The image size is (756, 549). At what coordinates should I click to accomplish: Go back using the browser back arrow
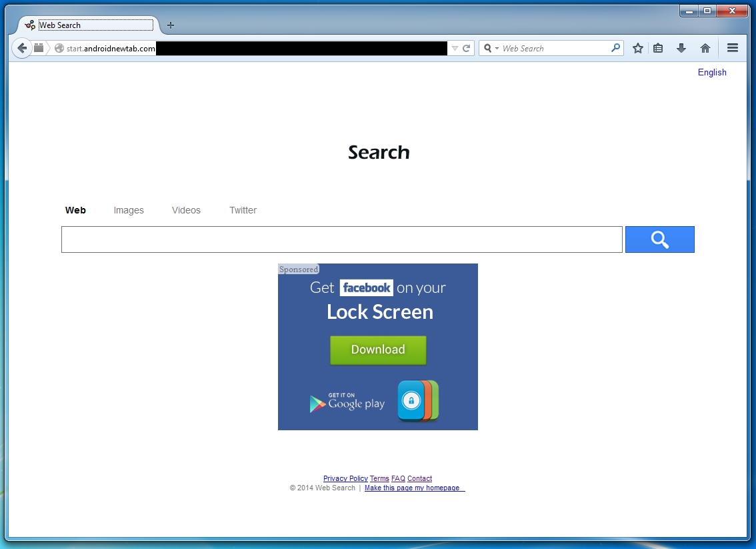click(x=22, y=48)
